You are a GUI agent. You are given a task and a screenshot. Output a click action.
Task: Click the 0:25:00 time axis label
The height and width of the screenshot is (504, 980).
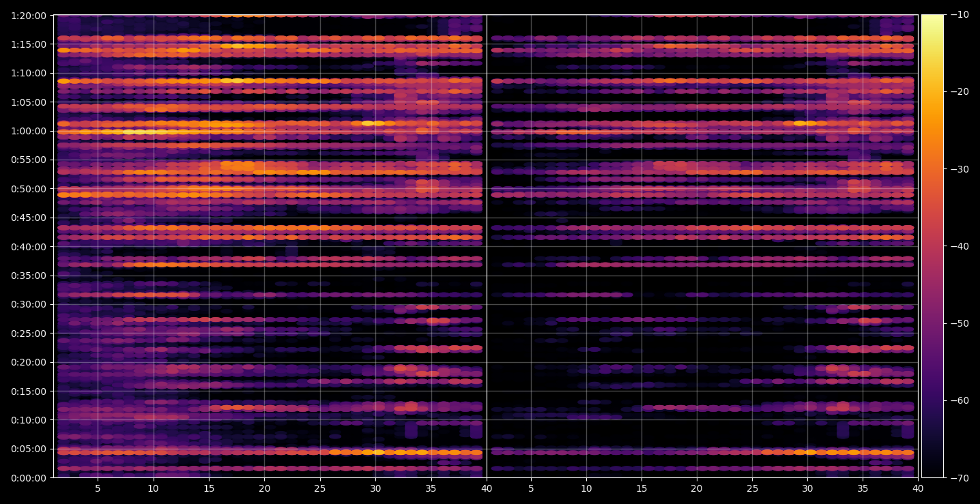click(x=29, y=333)
